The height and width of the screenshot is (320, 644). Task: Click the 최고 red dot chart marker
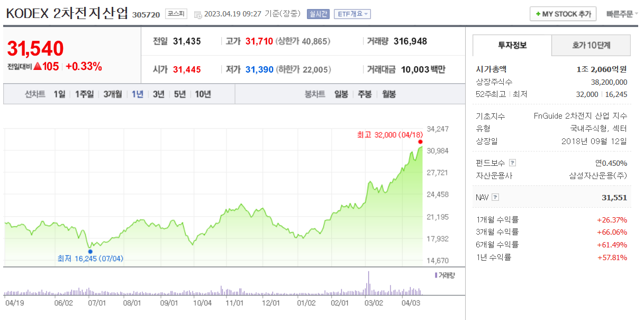[420, 141]
